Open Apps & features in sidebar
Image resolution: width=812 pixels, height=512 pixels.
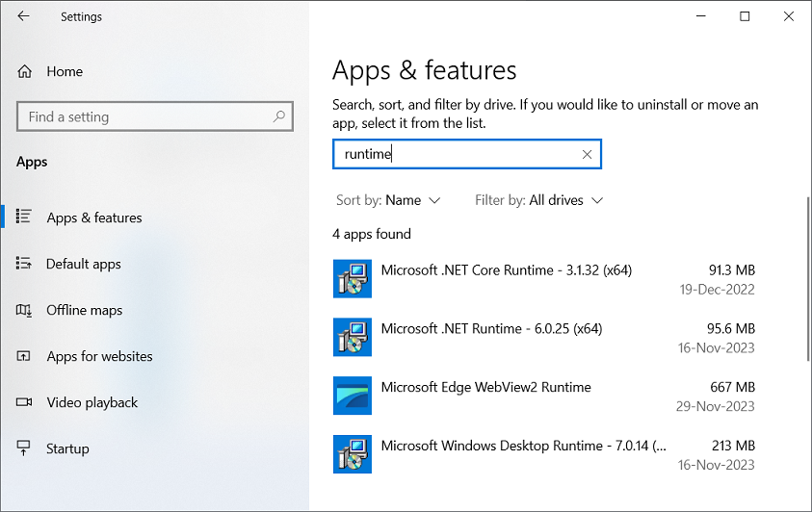93,218
